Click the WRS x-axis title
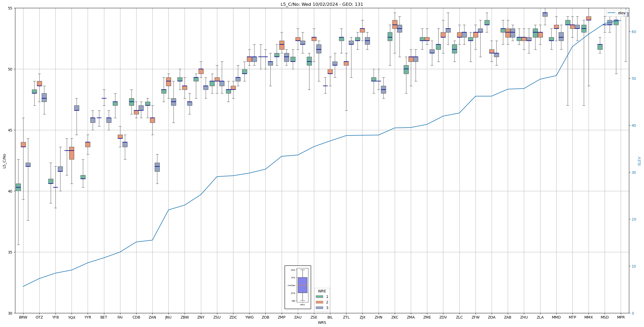The height and width of the screenshot is (327, 644). pos(322,323)
